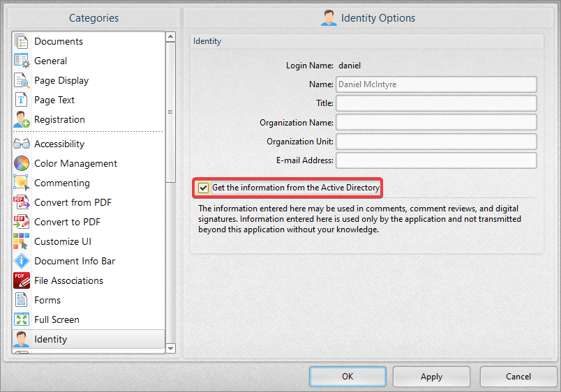Screen dimensions: 561x392
Task: Click the Identity avatar icon in list
Action: [22, 339]
